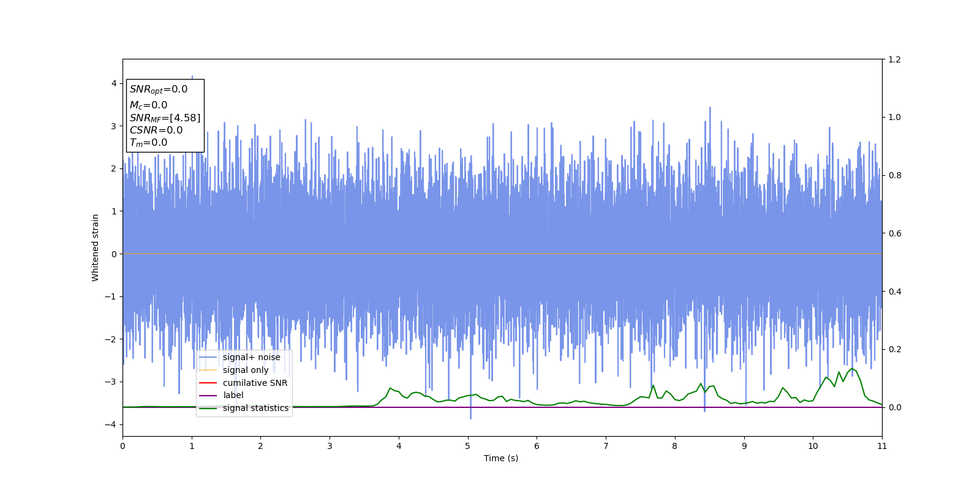
Task: Click the left y-axis tick label −3
Action: coord(110,382)
